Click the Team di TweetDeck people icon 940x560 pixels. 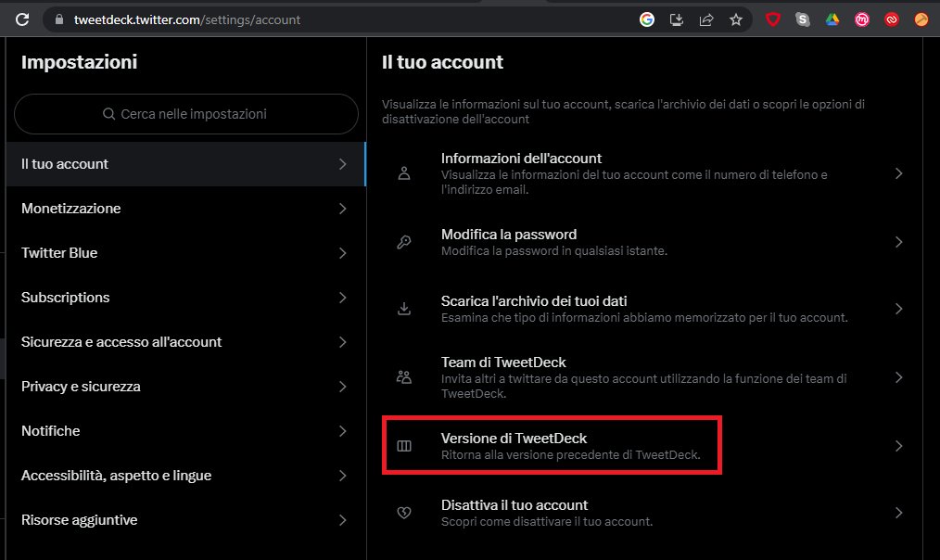[x=403, y=376]
